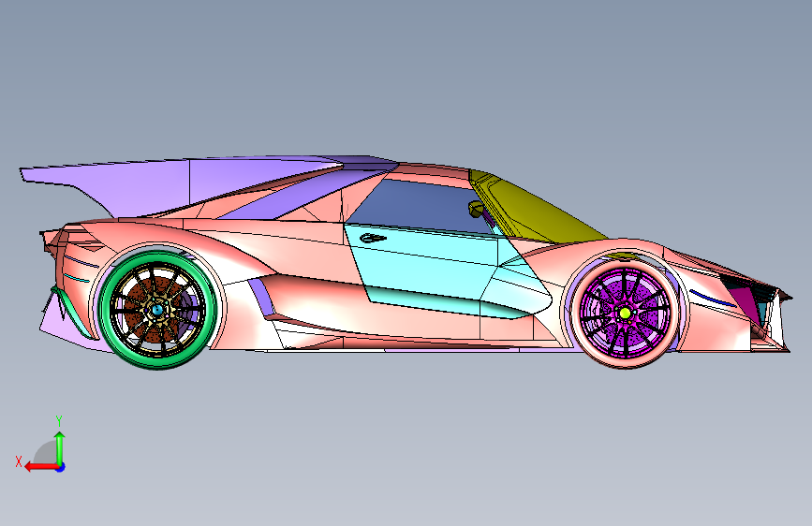812x526 pixels.
Task: Select the yellow center cap of the front wheel
Action: [x=625, y=314]
